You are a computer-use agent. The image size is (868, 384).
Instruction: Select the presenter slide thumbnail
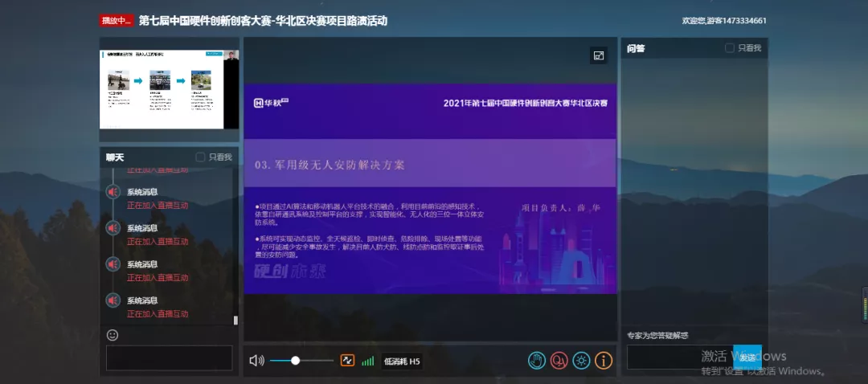(170, 90)
